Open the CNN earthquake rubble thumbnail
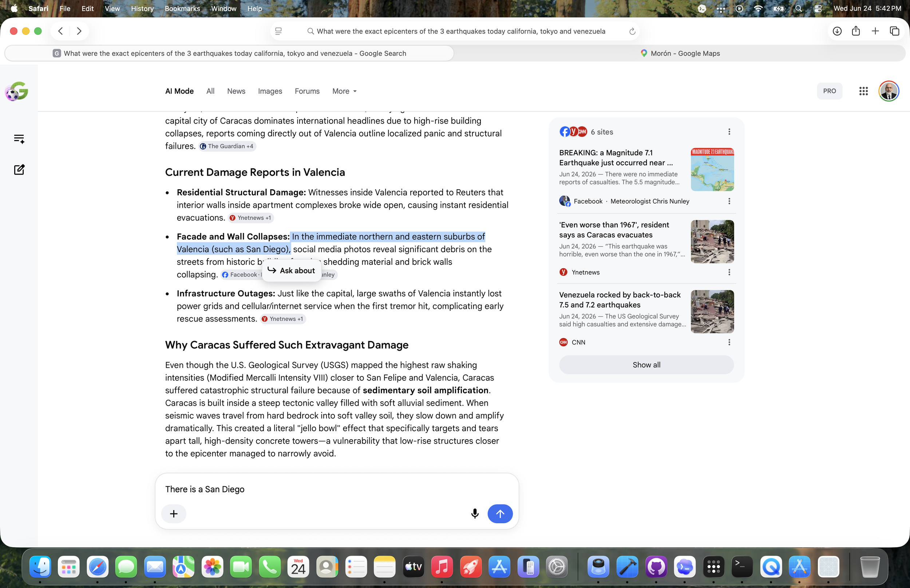910x588 pixels. click(x=712, y=311)
